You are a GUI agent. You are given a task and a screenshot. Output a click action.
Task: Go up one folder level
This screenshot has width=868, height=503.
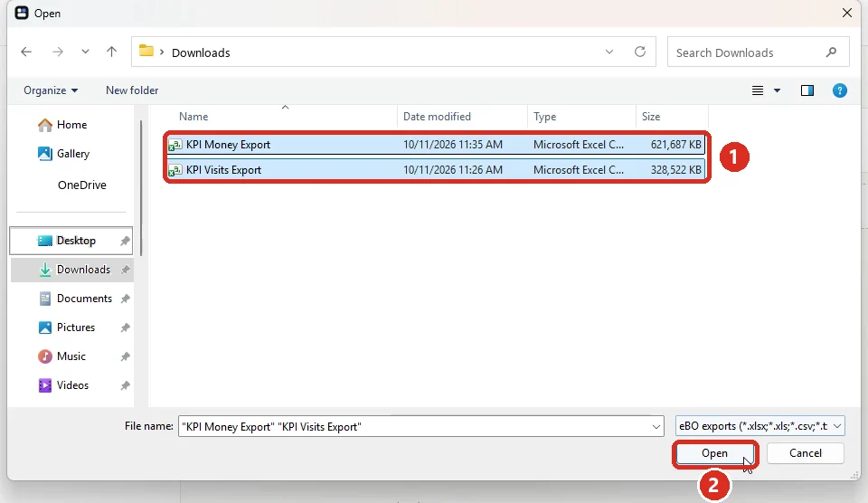click(x=111, y=52)
